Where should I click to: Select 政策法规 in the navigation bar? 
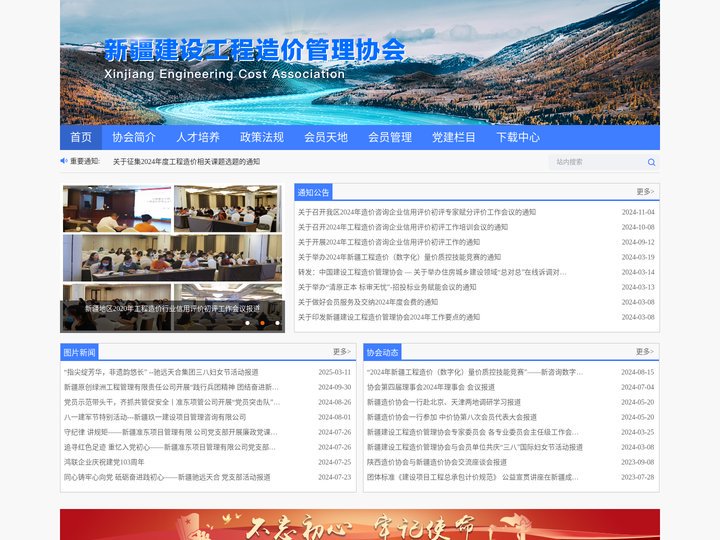(x=262, y=137)
